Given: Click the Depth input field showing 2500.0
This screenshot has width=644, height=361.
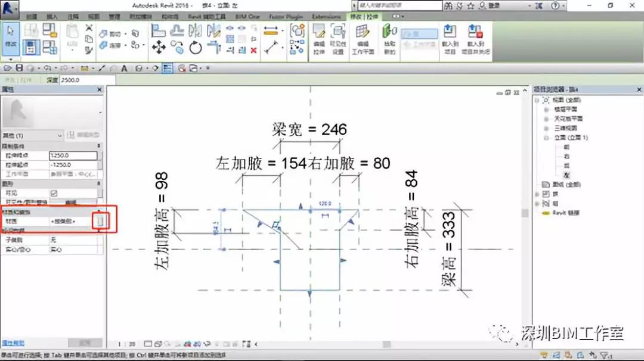Looking at the screenshot, I should [x=87, y=80].
